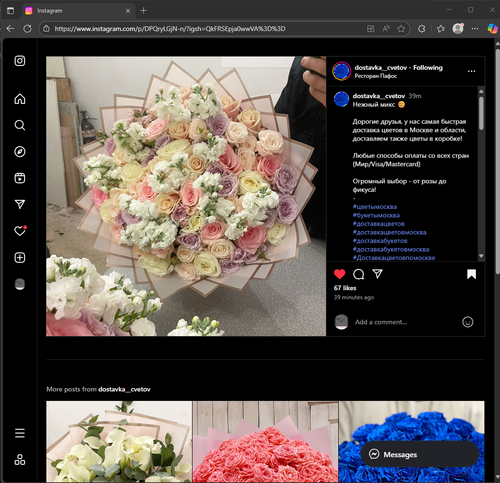The height and width of the screenshot is (483, 500).
Task: Open your profile avatar in sidebar
Action: (20, 284)
